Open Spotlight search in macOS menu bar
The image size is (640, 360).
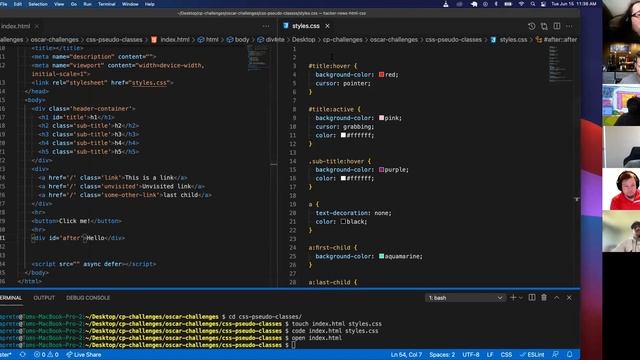click(533, 4)
